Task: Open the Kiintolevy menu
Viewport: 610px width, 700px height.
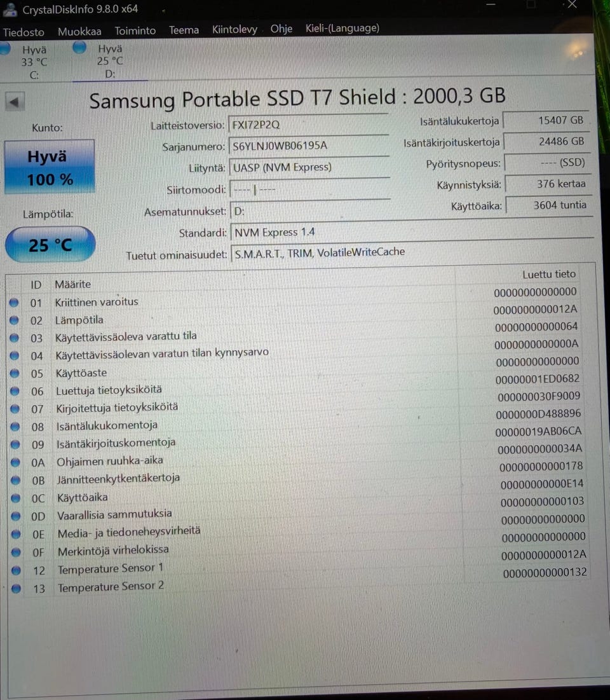Action: 234,29
